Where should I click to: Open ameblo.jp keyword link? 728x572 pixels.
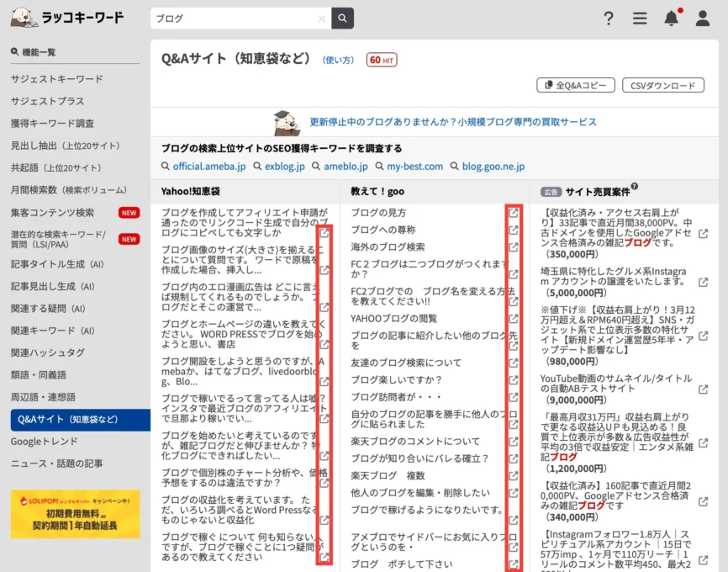pos(346,167)
